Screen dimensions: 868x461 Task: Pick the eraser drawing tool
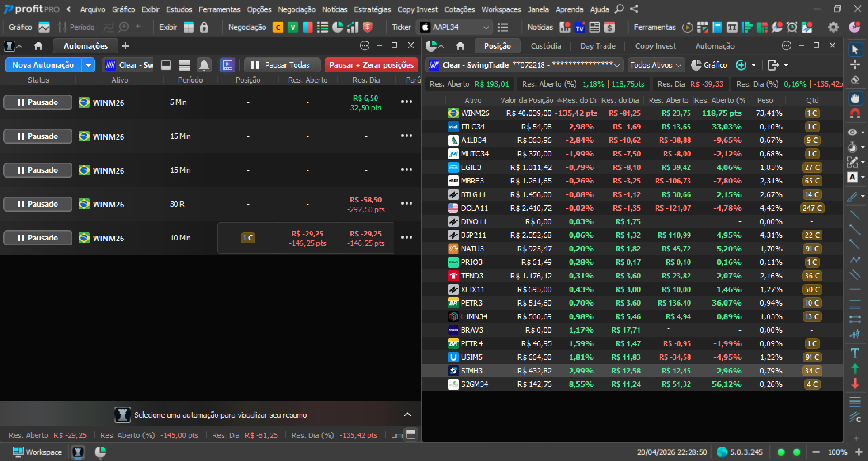(855, 80)
